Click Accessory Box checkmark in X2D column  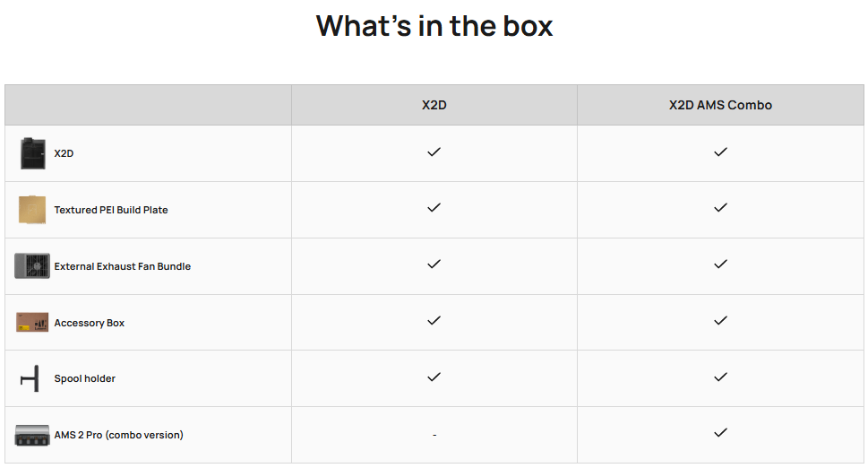point(434,321)
